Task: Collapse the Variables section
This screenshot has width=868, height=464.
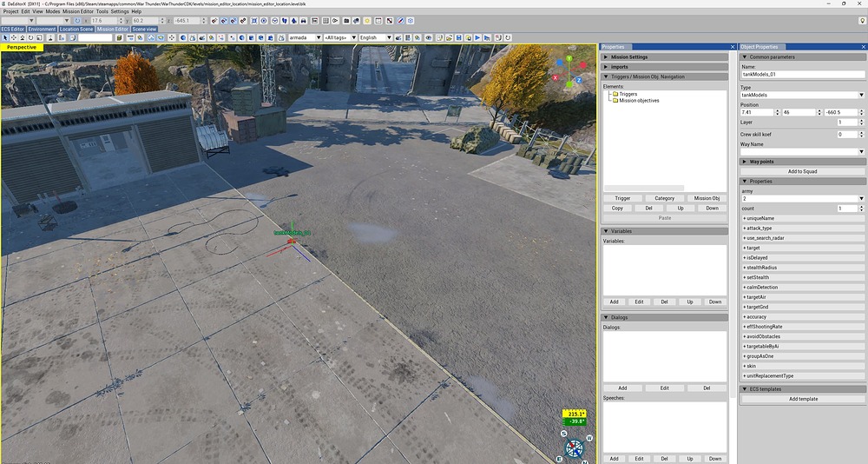Action: tap(665, 231)
